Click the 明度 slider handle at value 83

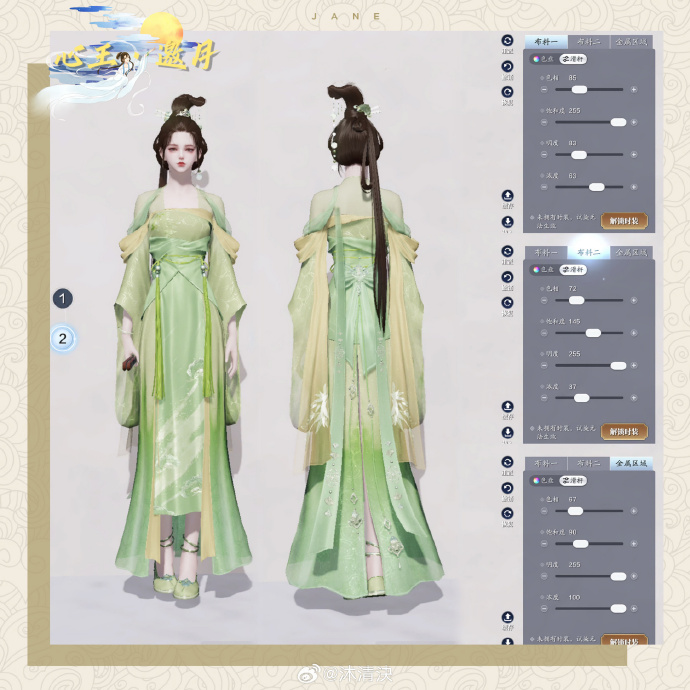click(579, 155)
